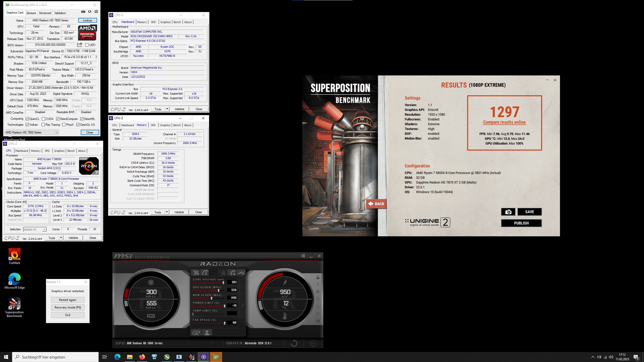The height and width of the screenshot is (362, 644).
Task: Click Firefox icon in taskbar
Action: coord(142,357)
